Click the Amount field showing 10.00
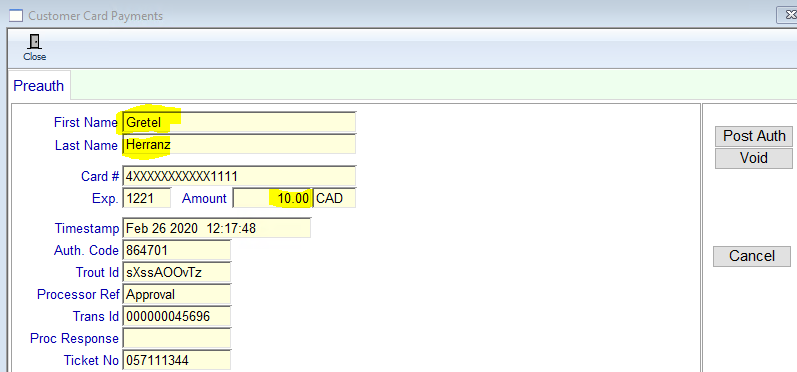The height and width of the screenshot is (372, 797). coord(272,198)
